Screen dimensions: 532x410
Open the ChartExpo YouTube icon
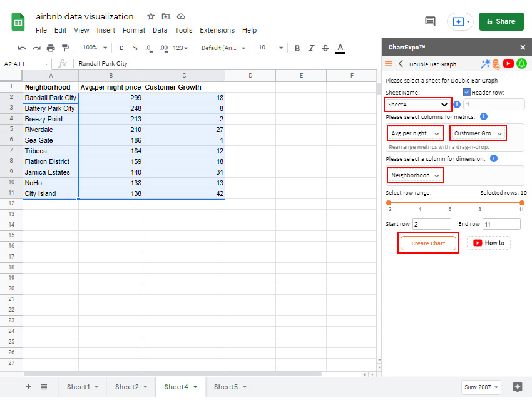click(508, 63)
